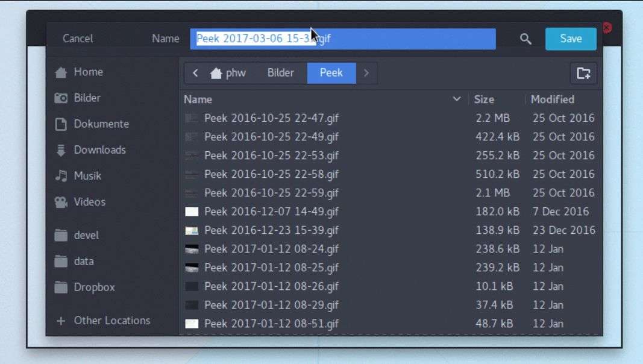Select file Peek 2016-10-25 22-49.gif
Image resolution: width=643 pixels, height=364 pixels.
click(271, 137)
